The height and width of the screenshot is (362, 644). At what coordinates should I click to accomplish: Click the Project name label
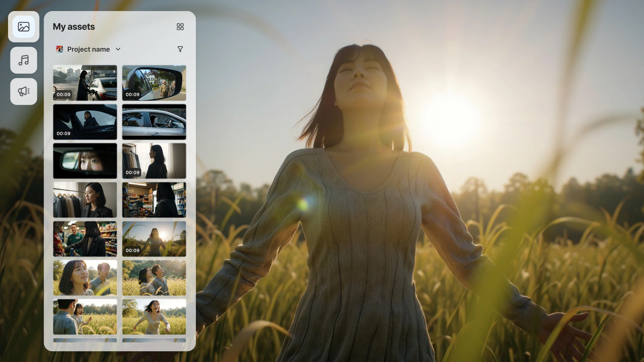click(x=89, y=49)
